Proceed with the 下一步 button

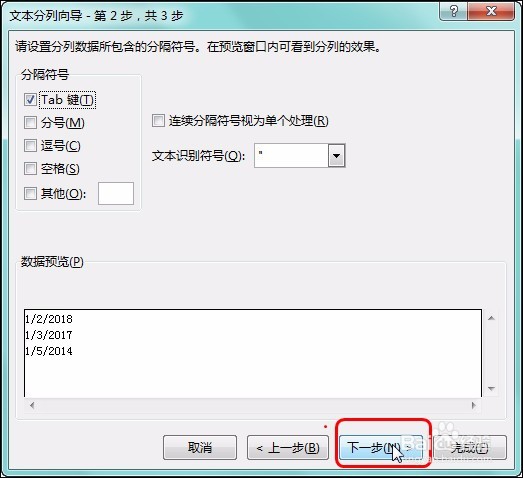(381, 447)
